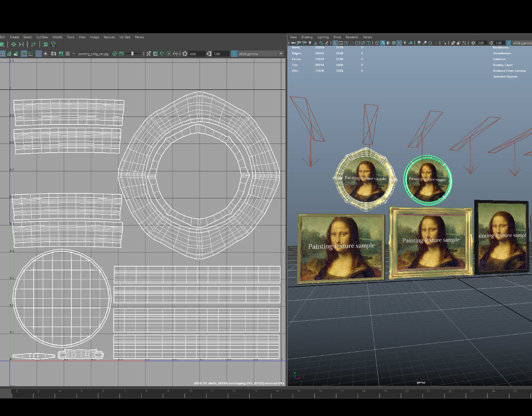Open the Show menu in viewport
Image resolution: width=532 pixels, height=416 pixels.
point(337,37)
